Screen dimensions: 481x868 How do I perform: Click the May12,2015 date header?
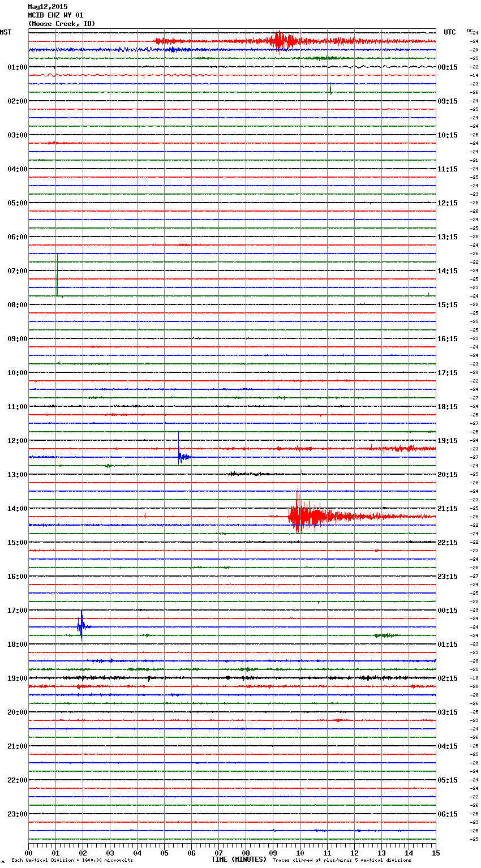(48, 7)
